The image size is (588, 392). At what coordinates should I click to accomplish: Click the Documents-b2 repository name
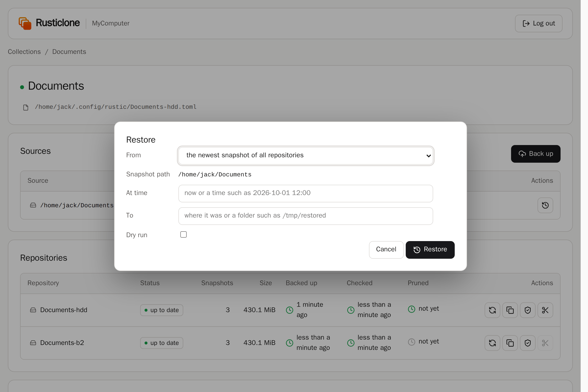point(62,343)
